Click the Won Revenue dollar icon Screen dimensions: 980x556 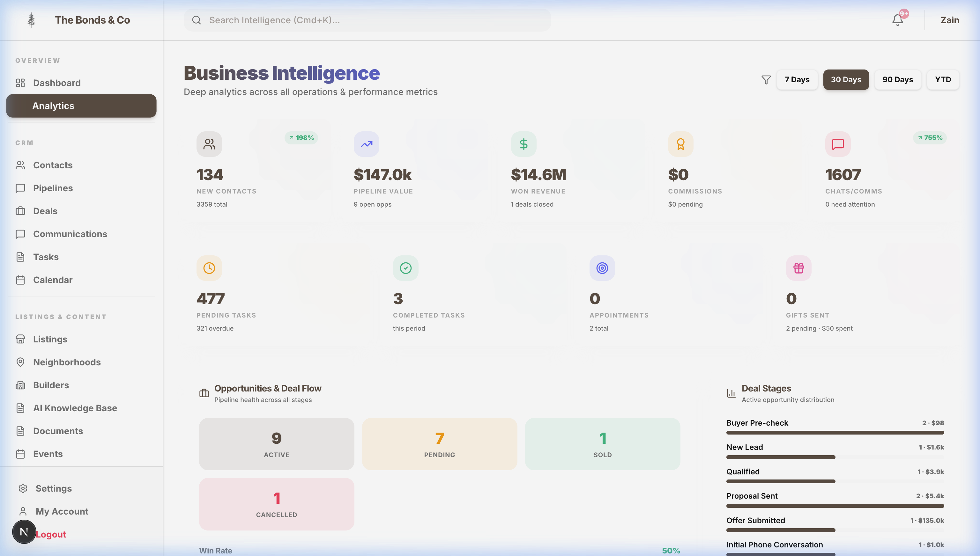pos(524,144)
